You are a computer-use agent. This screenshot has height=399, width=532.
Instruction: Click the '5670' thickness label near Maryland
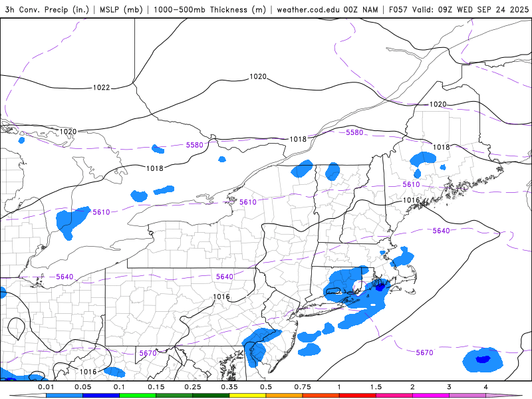[148, 353]
